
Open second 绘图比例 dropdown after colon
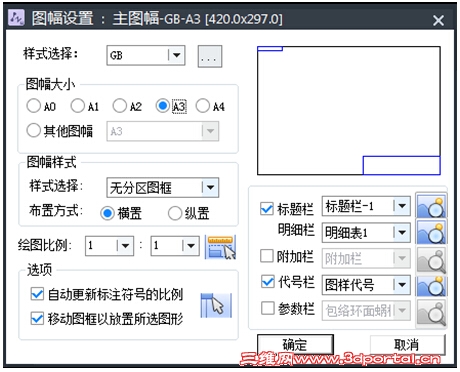(x=175, y=246)
